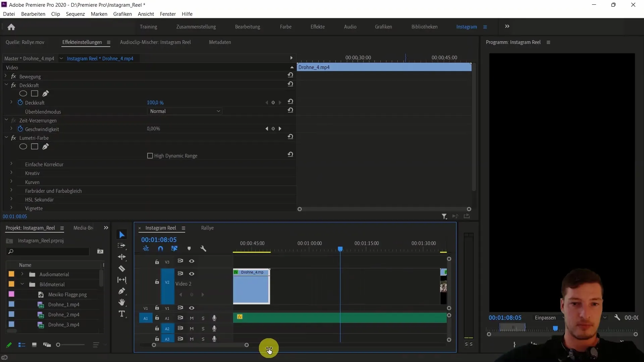This screenshot has width=644, height=362.
Task: Open timeline display settings wrench
Action: tap(203, 249)
